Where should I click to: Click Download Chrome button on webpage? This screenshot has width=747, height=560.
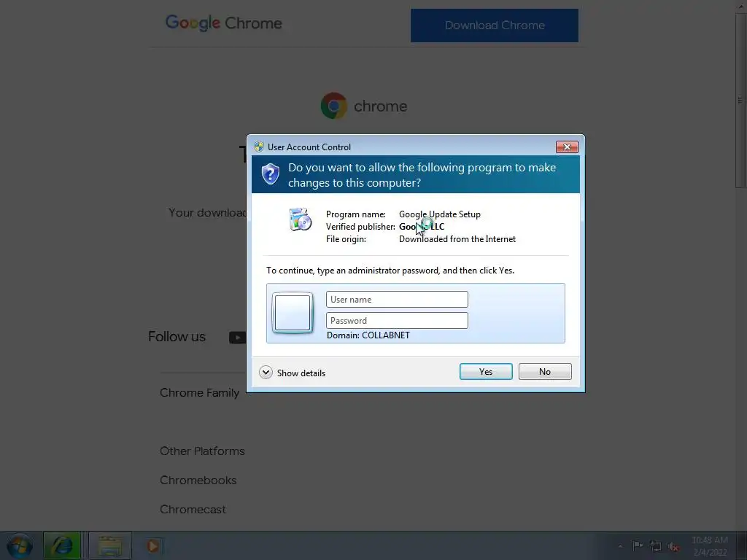point(495,26)
